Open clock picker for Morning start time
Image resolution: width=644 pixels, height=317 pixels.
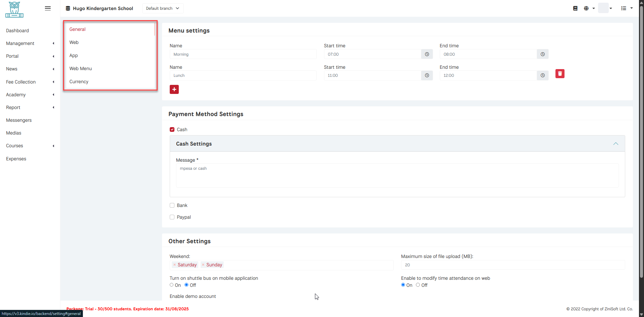tap(427, 54)
